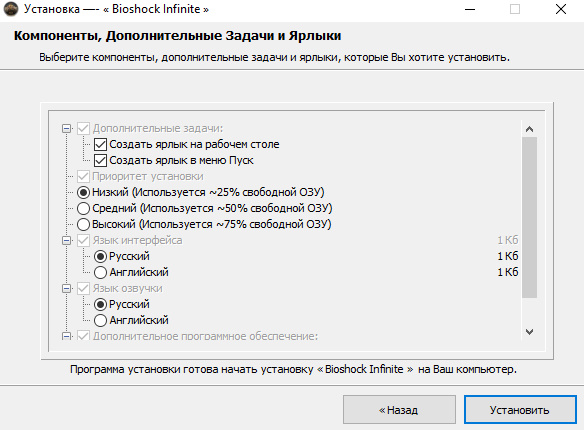Click 'Язык интерфейса' group label
Viewport: 584px width, 430px height.
pyautogui.click(x=137, y=241)
